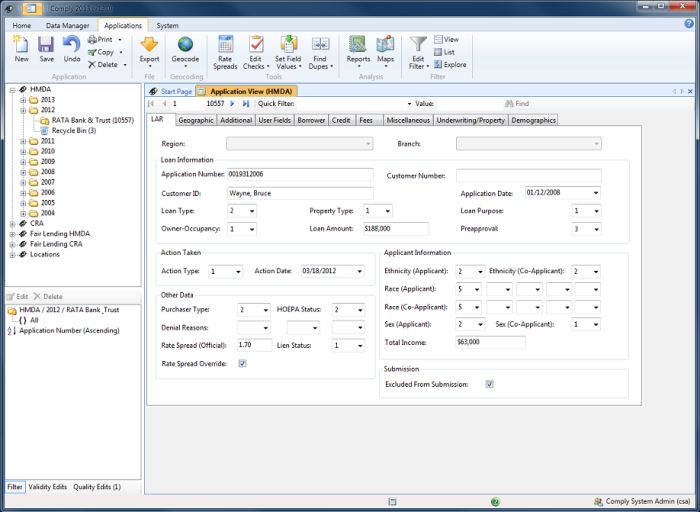Toggle the Rate Spread Override checkbox

(x=242, y=363)
